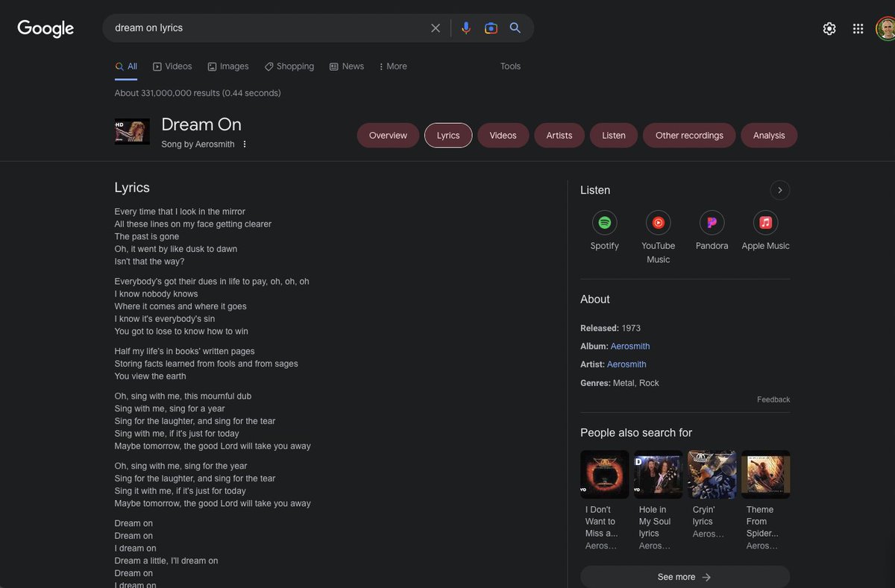
Task: Open Apple Music icon
Action: (x=766, y=223)
